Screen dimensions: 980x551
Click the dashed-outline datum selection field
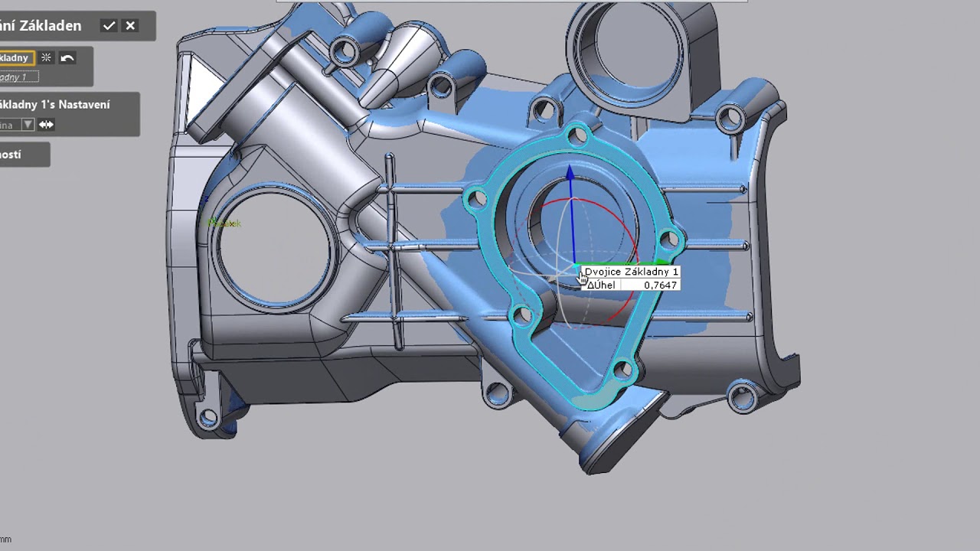click(x=17, y=77)
